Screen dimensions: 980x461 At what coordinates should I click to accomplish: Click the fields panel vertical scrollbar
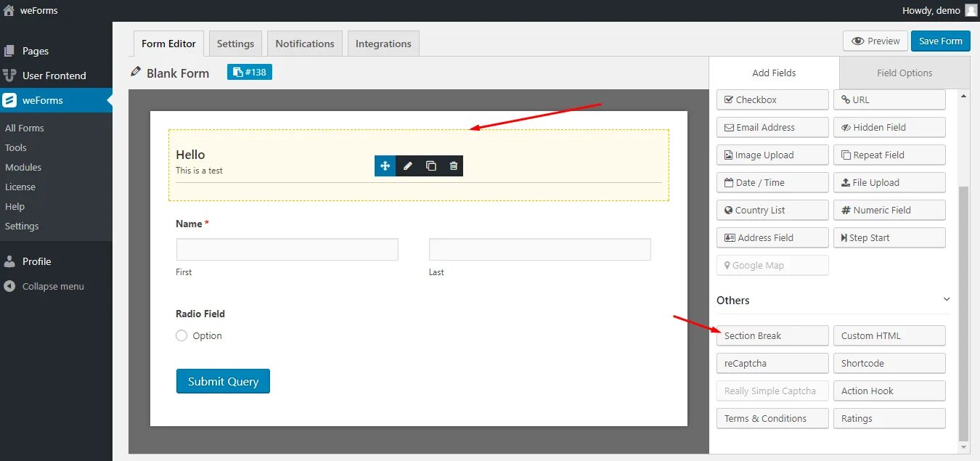click(x=964, y=312)
